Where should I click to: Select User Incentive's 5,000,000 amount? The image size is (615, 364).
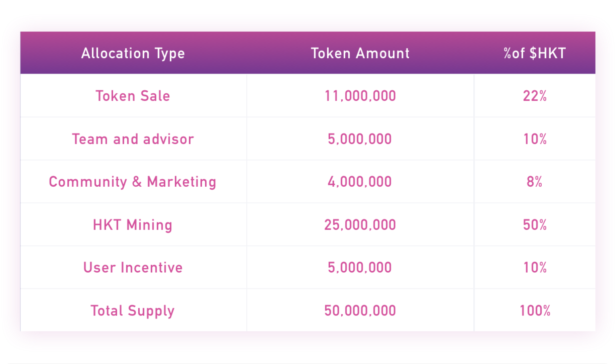(360, 268)
